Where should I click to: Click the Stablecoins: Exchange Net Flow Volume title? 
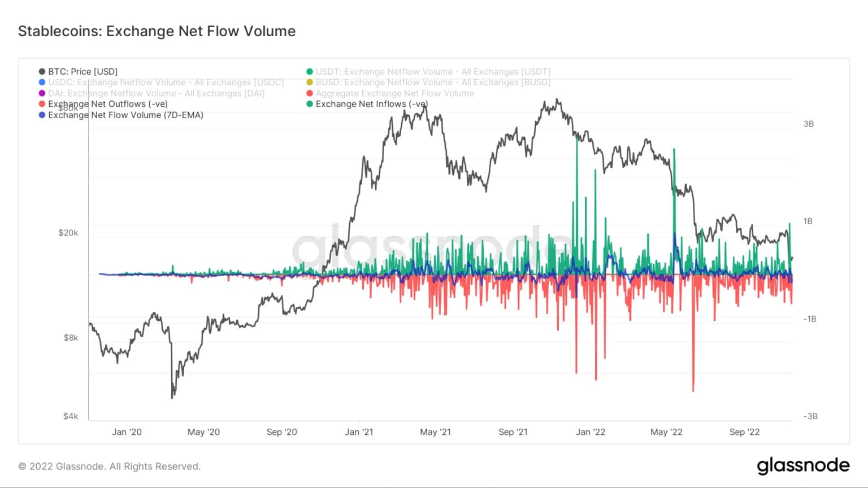[x=157, y=31]
